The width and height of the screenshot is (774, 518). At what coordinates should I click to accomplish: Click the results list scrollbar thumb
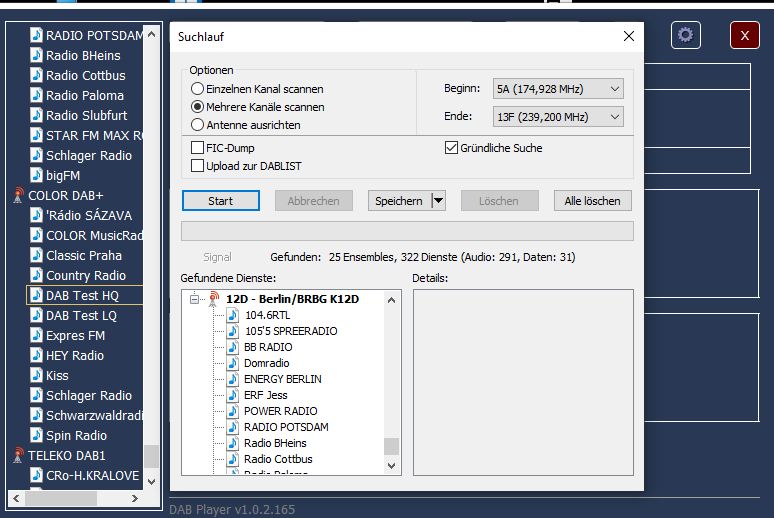point(391,446)
